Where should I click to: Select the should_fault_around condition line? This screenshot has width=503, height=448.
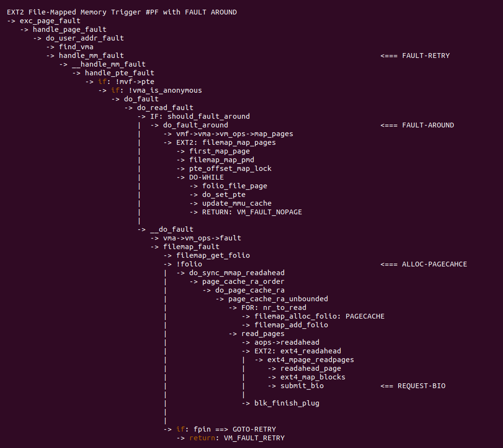[x=200, y=116]
